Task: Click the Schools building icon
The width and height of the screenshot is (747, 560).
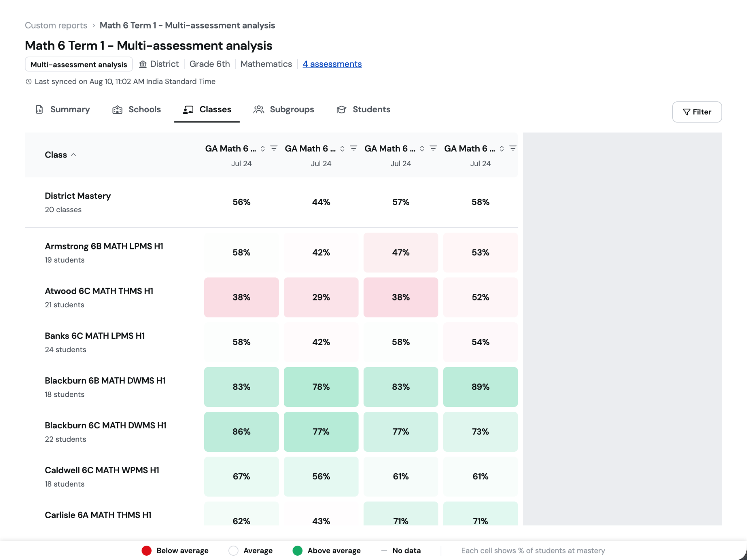Action: tap(117, 109)
